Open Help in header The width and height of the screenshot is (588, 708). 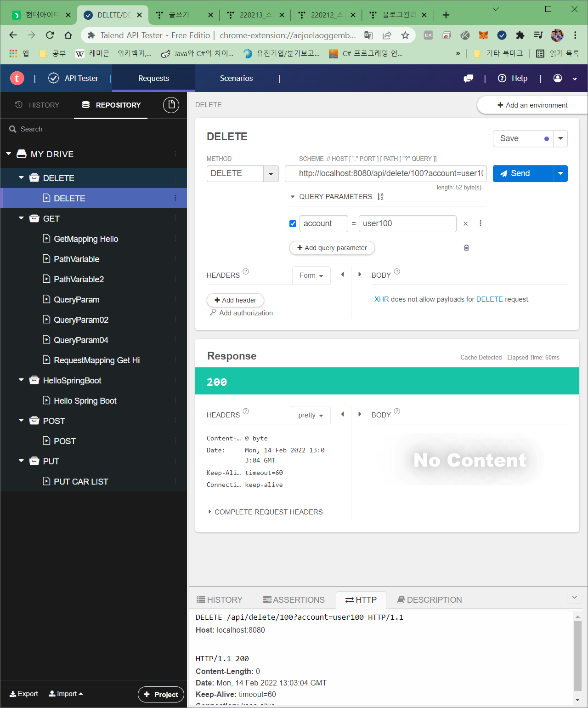[x=513, y=78]
